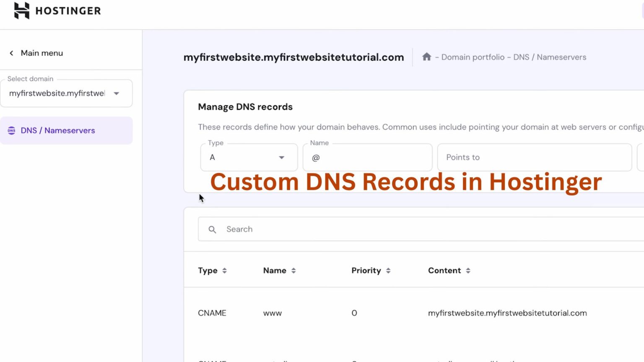Screen dimensions: 644x362
Task: Click the search magnifier icon
Action: tap(212, 229)
